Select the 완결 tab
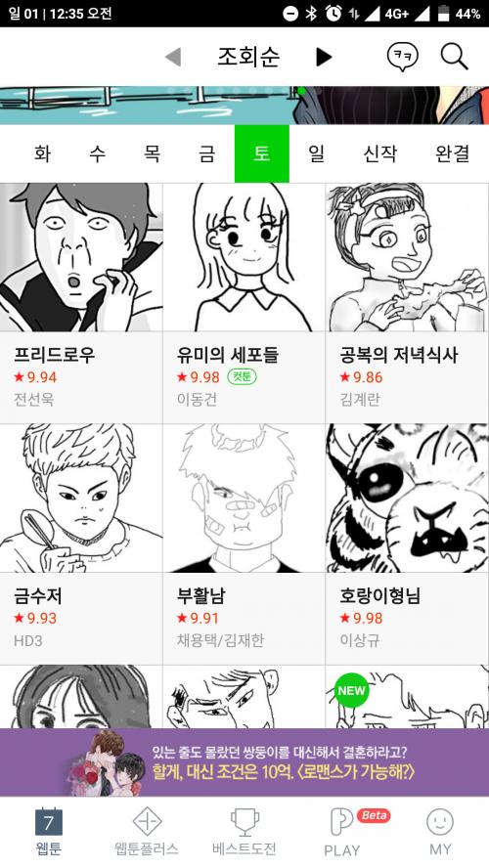The height and width of the screenshot is (868, 489). 453,153
